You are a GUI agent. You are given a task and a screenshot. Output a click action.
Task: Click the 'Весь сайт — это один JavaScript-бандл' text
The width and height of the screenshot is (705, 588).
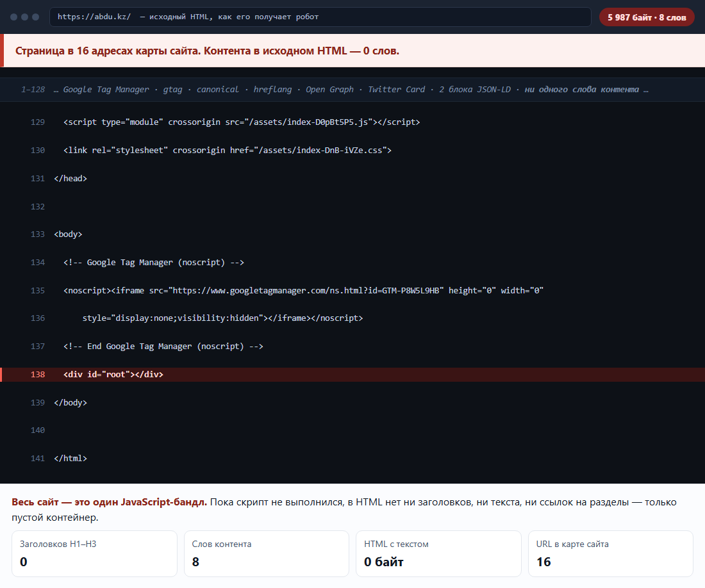click(109, 502)
